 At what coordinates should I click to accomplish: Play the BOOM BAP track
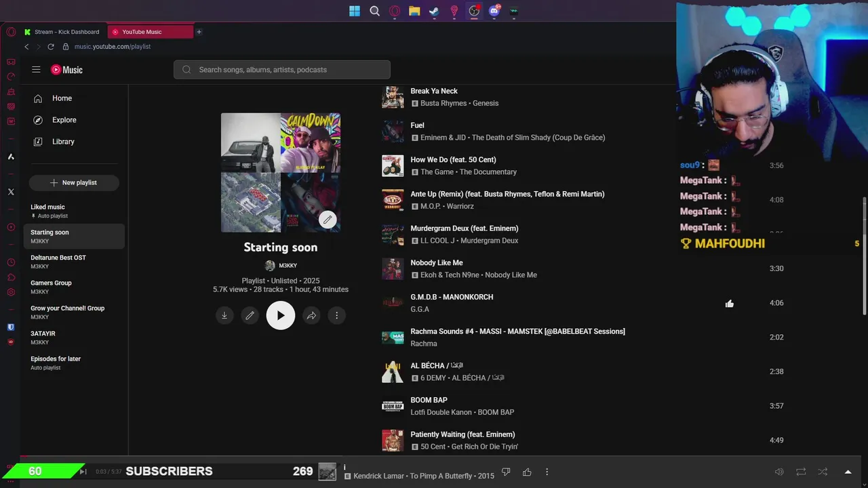click(429, 401)
